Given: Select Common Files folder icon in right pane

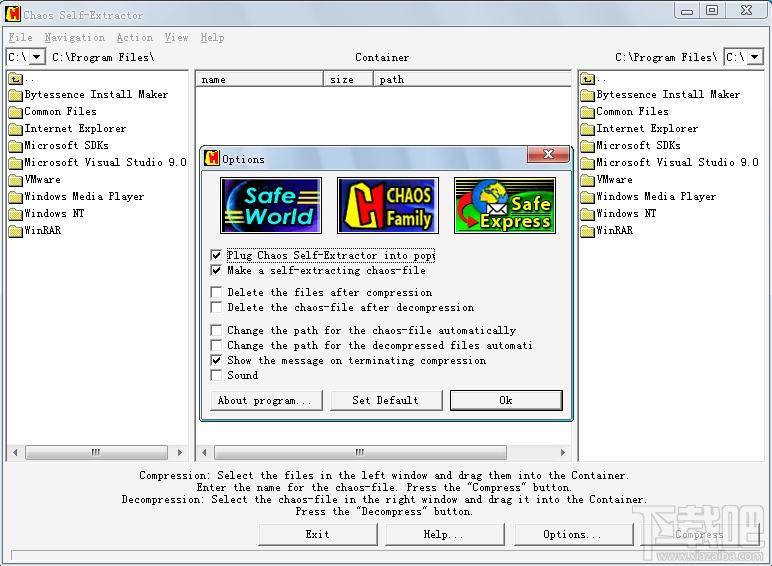Looking at the screenshot, I should pos(587,112).
